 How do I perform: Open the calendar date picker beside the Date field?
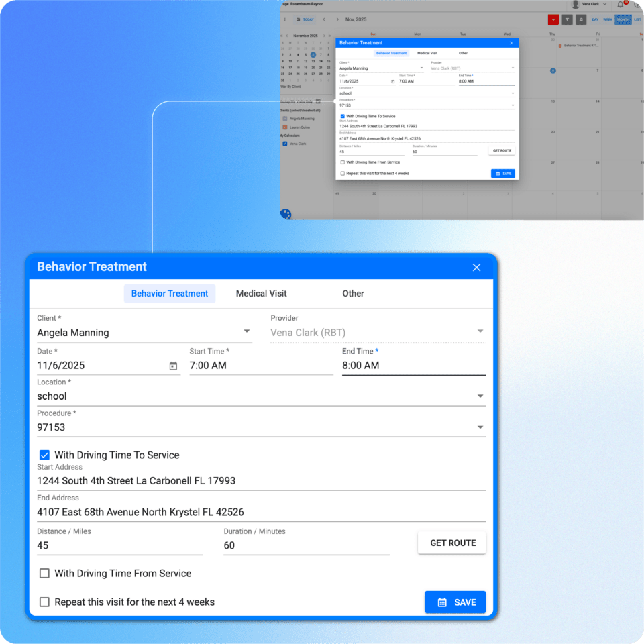[x=173, y=365]
